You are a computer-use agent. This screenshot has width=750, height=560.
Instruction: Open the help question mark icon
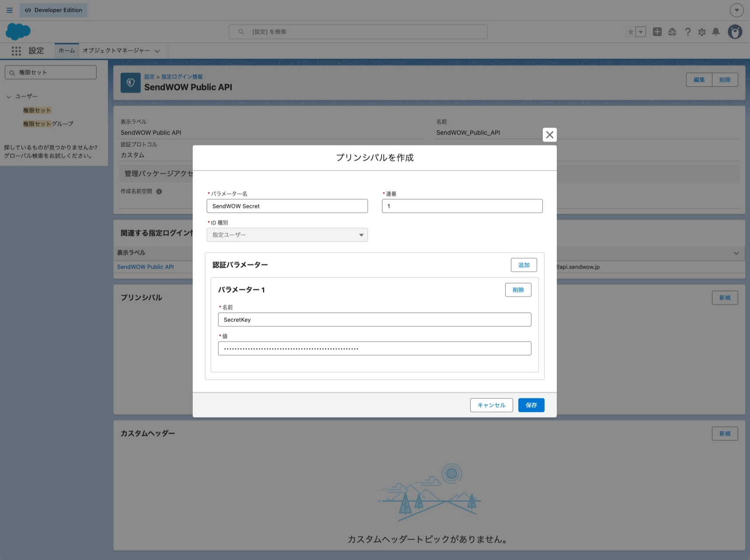click(687, 32)
